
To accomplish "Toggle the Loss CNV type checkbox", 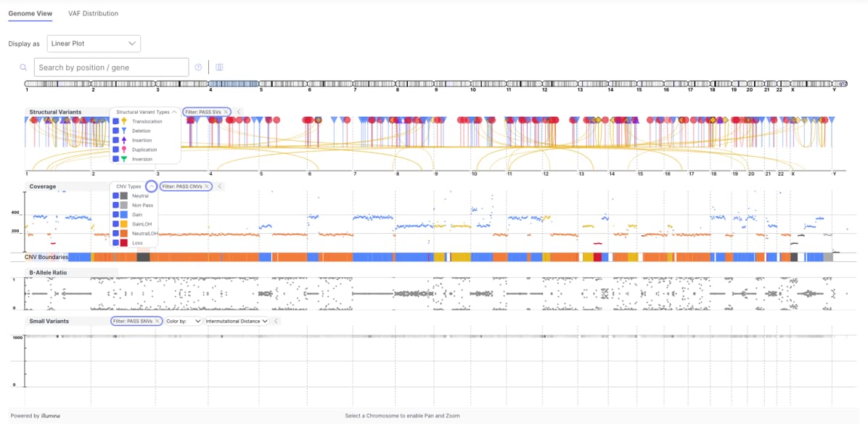I will (x=115, y=243).
